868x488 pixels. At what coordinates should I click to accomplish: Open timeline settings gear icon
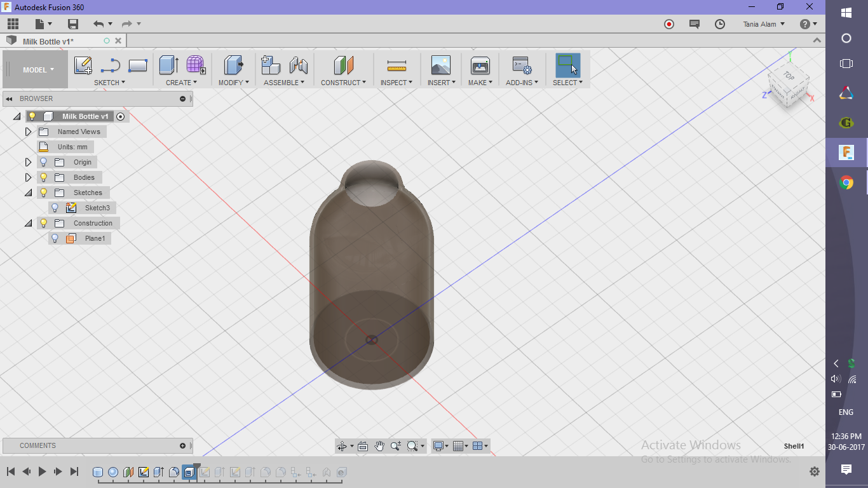coord(815,471)
